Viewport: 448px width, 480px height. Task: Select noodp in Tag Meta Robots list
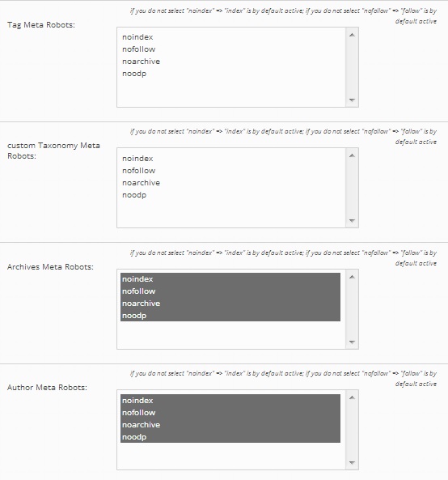(230, 74)
